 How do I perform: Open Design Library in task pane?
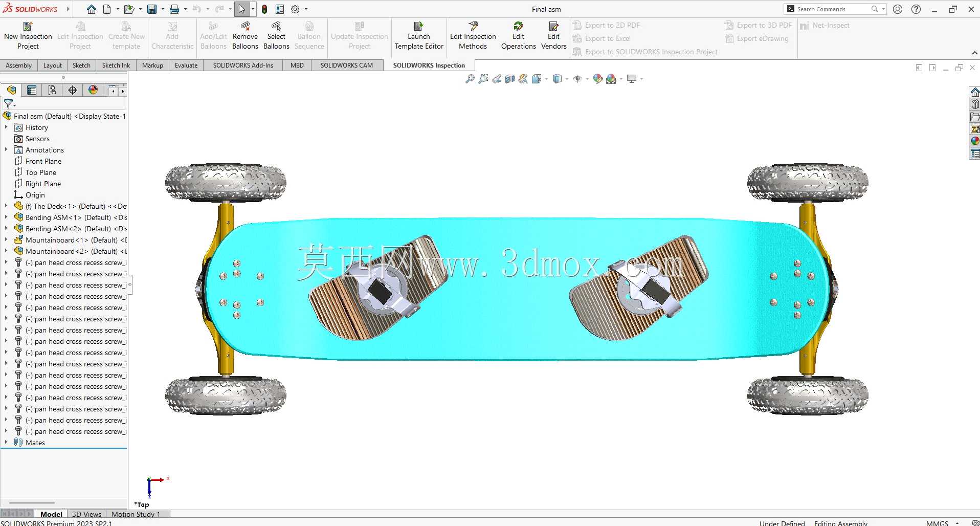click(x=975, y=104)
